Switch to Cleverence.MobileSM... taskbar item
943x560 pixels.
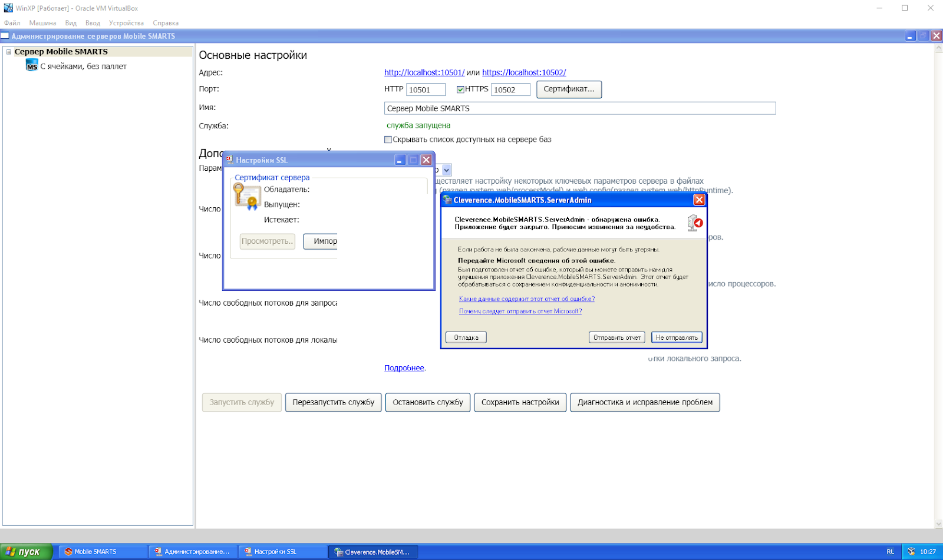coord(373,552)
